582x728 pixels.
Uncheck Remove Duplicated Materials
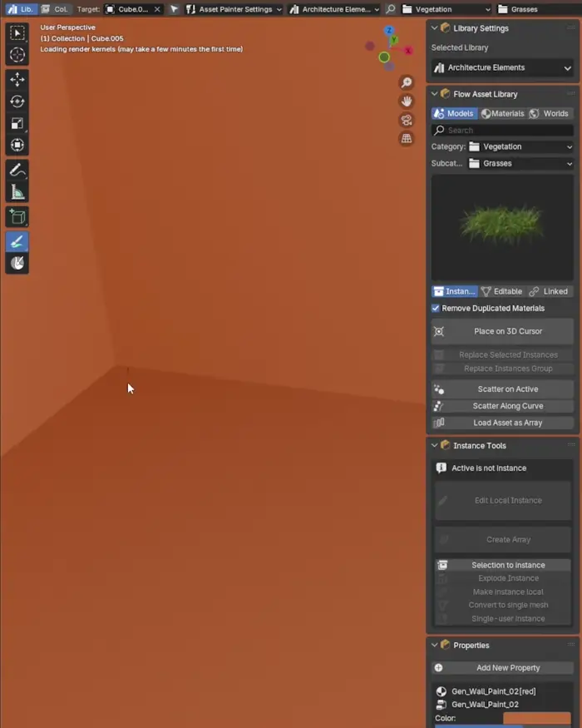[x=436, y=308]
